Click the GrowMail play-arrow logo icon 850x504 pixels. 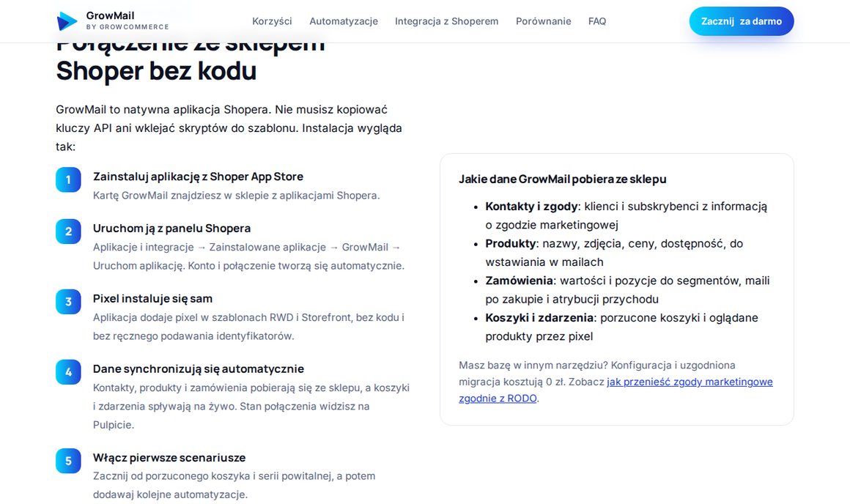click(67, 21)
